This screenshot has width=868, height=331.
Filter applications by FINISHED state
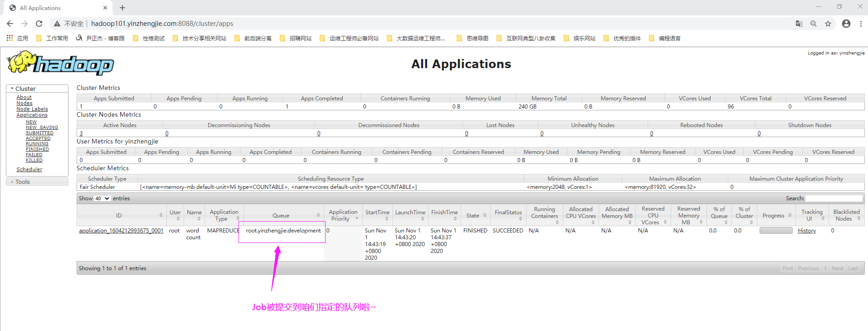tap(37, 149)
